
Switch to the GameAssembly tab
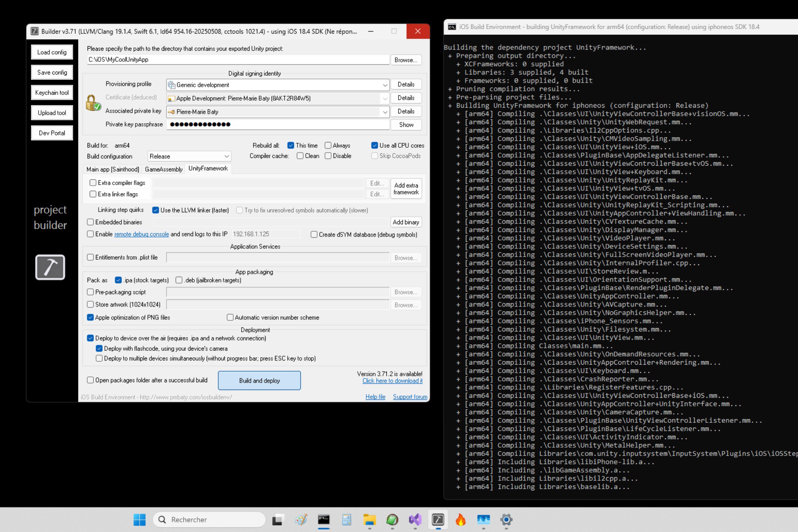point(164,169)
